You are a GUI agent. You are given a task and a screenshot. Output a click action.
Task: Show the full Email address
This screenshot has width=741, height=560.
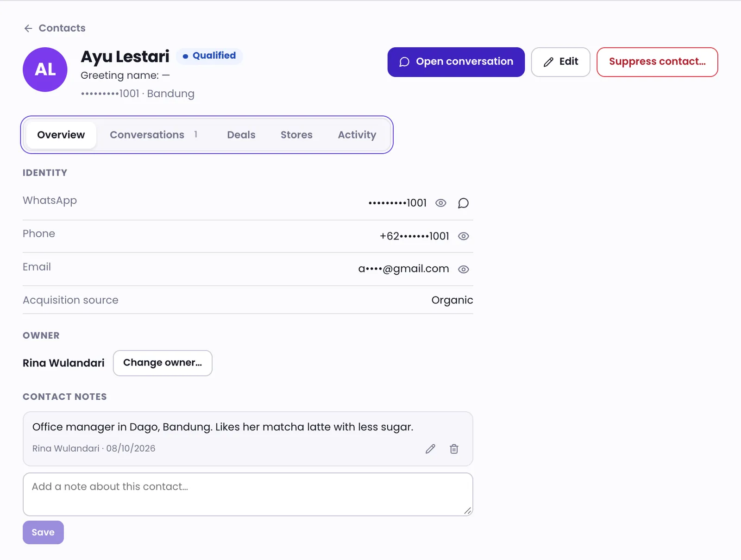464,269
